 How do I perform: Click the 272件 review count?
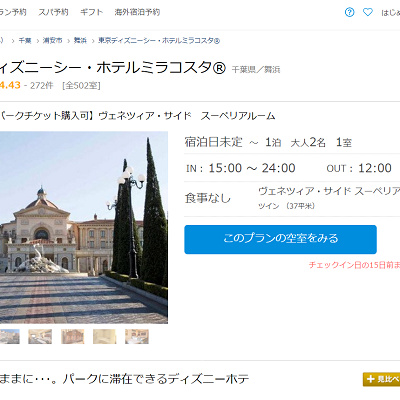pos(42,86)
